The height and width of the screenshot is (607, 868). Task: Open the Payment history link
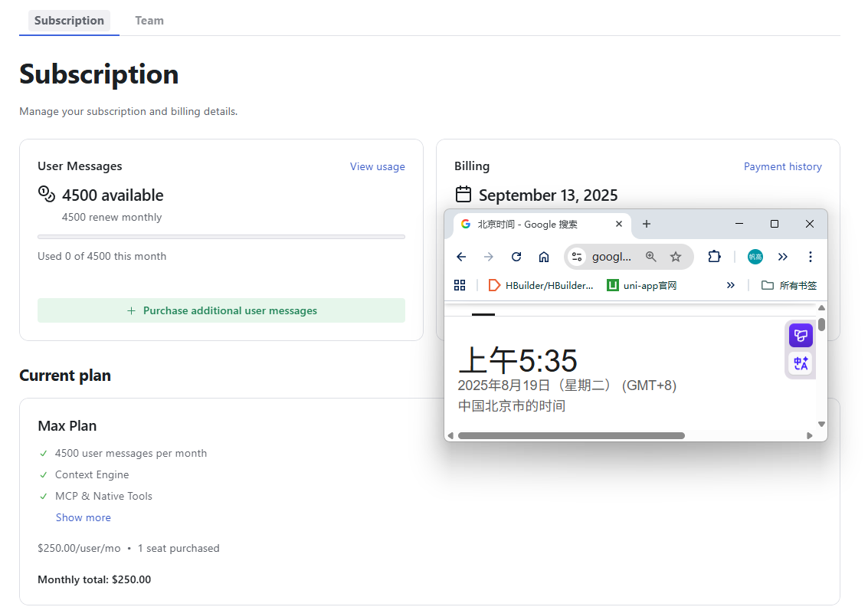[x=782, y=167]
